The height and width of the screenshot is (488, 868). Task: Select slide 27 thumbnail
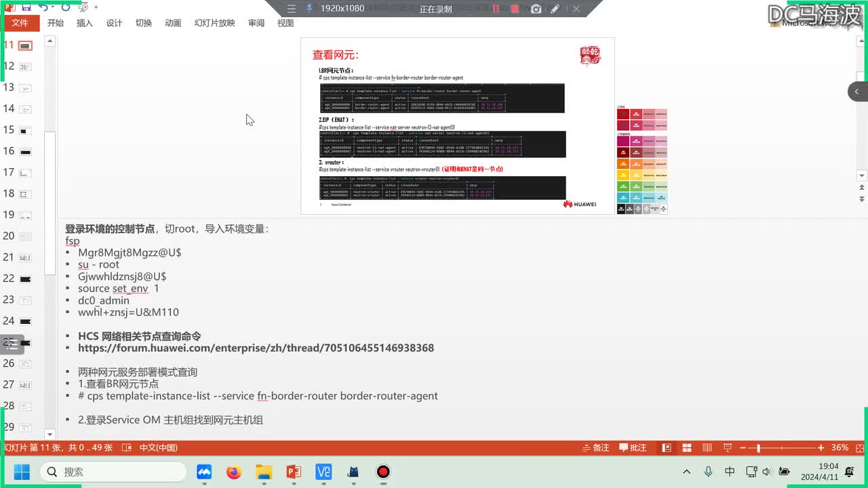[x=25, y=385]
